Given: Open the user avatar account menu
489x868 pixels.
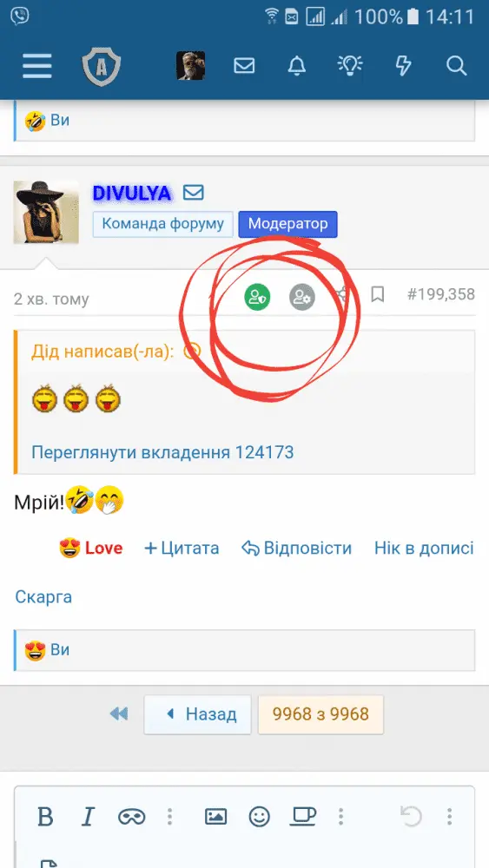Looking at the screenshot, I should [190, 66].
